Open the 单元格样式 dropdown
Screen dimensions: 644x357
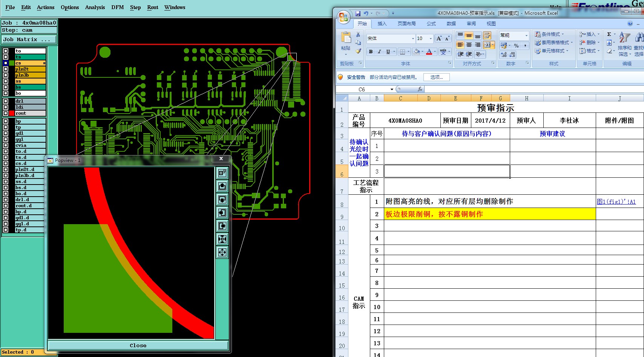point(552,51)
